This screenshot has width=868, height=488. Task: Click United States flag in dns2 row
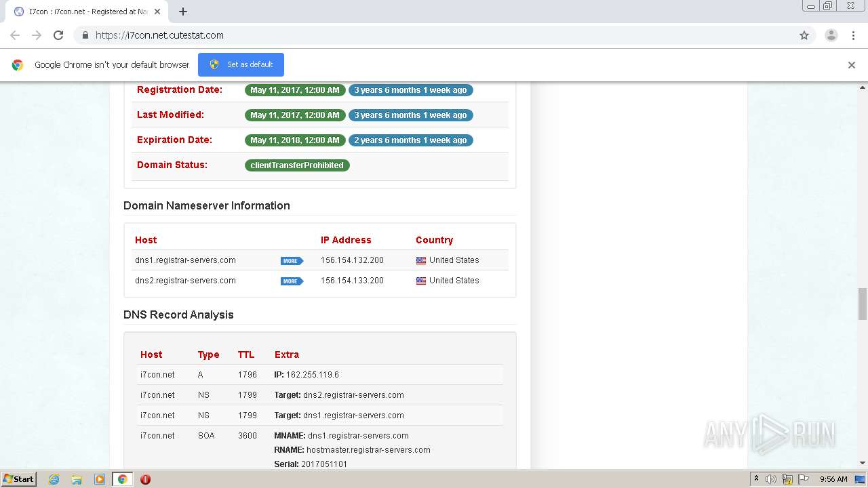[x=421, y=281]
